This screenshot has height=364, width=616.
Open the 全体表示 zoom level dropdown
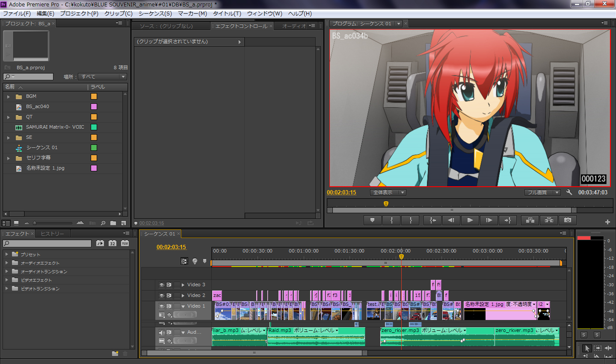pos(388,192)
